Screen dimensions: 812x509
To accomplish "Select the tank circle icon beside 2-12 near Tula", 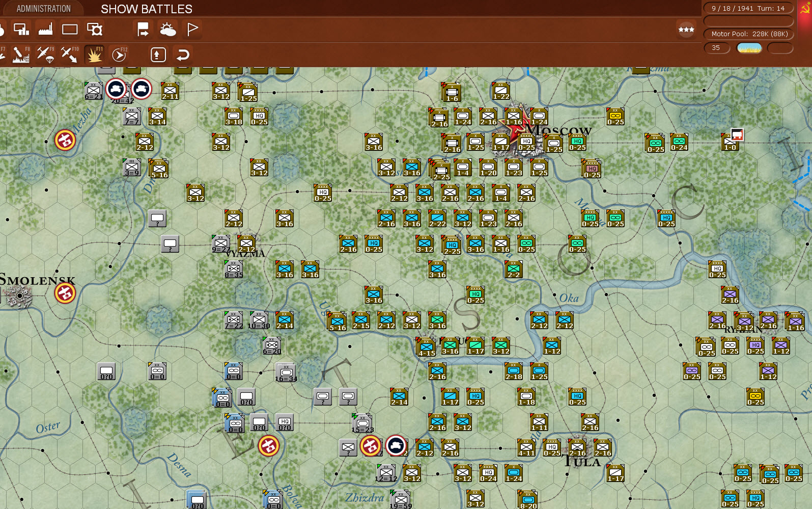I will coord(396,446).
